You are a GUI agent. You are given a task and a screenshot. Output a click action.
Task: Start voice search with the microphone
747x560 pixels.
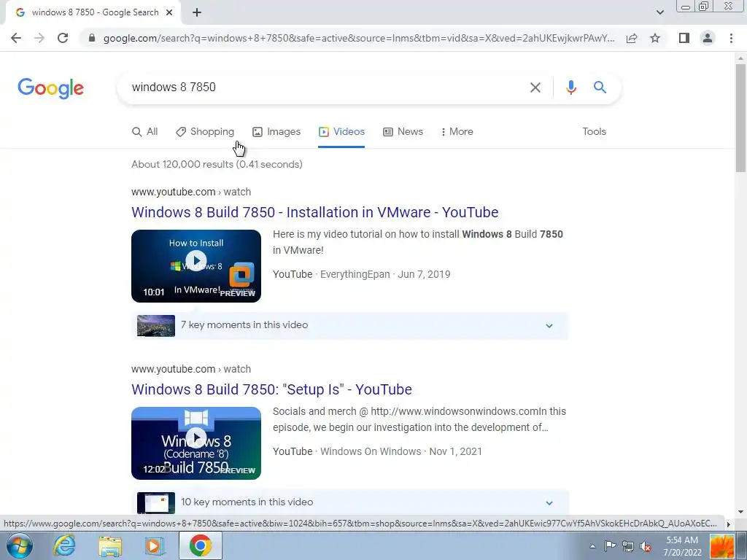(570, 87)
